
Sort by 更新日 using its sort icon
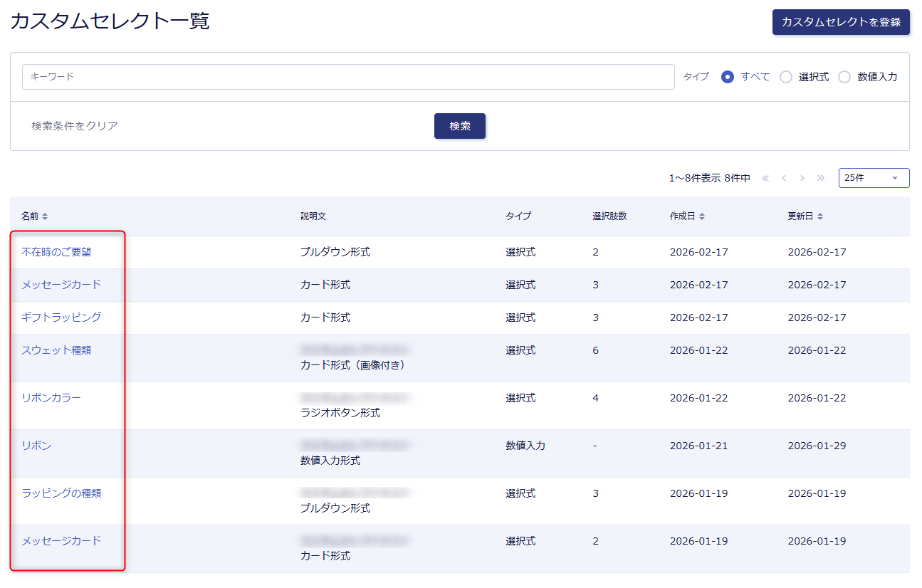819,216
